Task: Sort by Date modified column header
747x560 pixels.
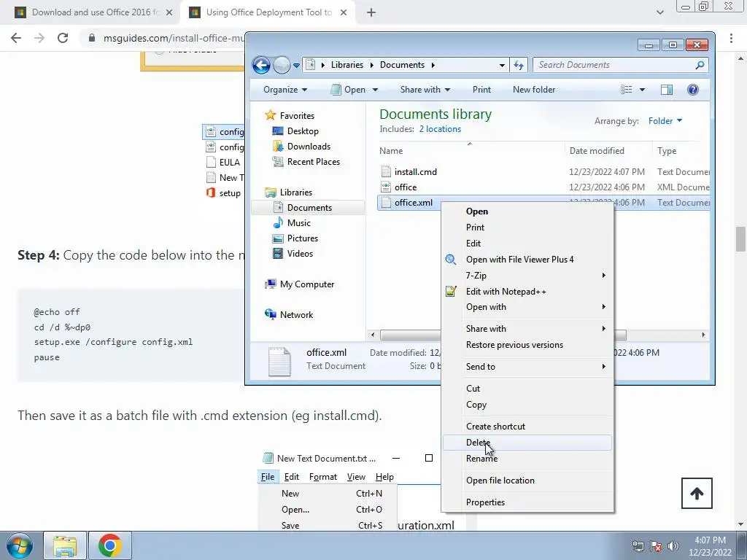Action: click(x=597, y=151)
